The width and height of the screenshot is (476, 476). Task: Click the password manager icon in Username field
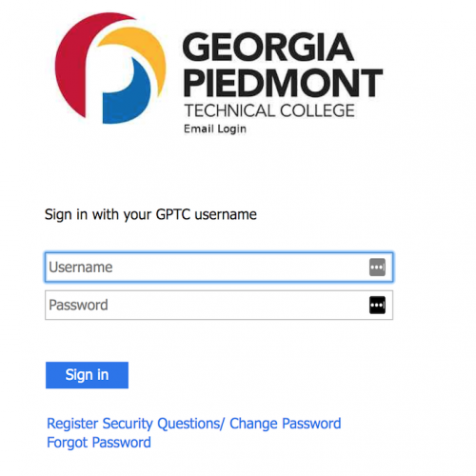[x=377, y=268]
